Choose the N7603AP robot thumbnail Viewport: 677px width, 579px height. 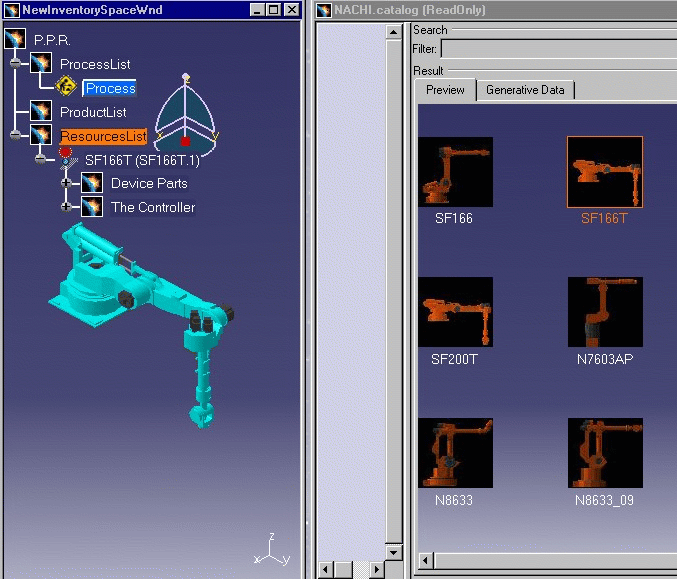(x=605, y=312)
